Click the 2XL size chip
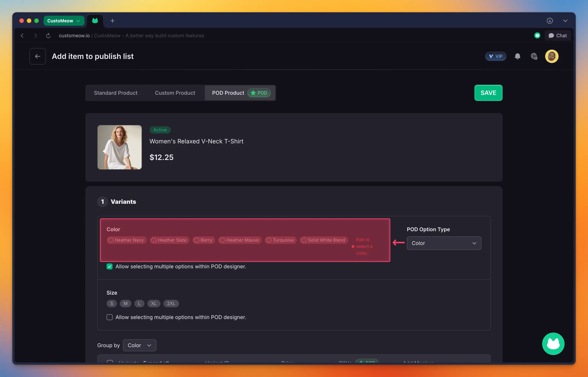This screenshot has height=377, width=588. pos(171,304)
